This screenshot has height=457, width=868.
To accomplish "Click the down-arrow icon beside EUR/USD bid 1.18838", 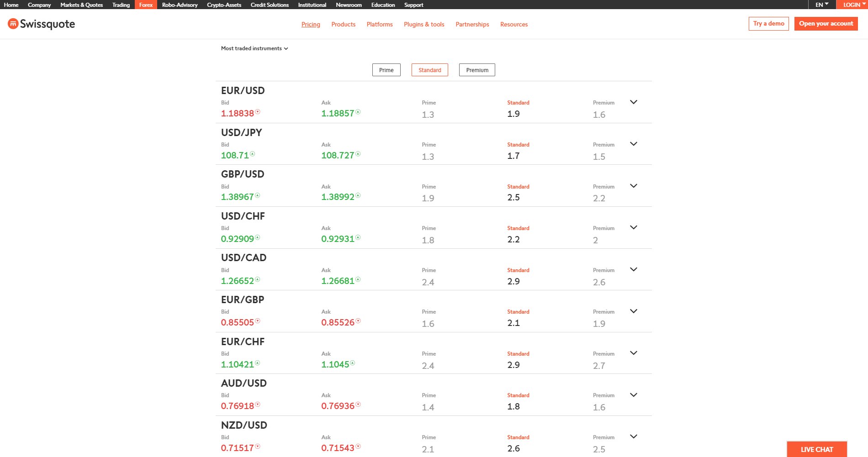I will click(258, 112).
